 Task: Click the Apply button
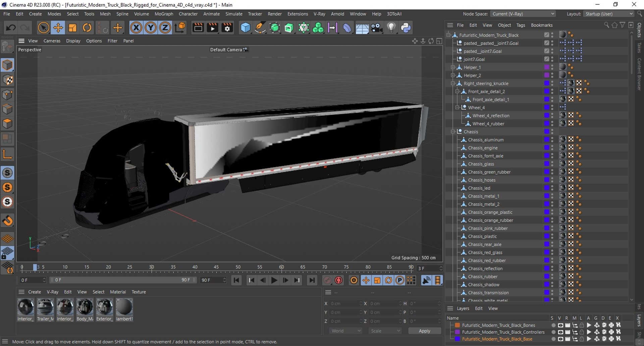(425, 331)
